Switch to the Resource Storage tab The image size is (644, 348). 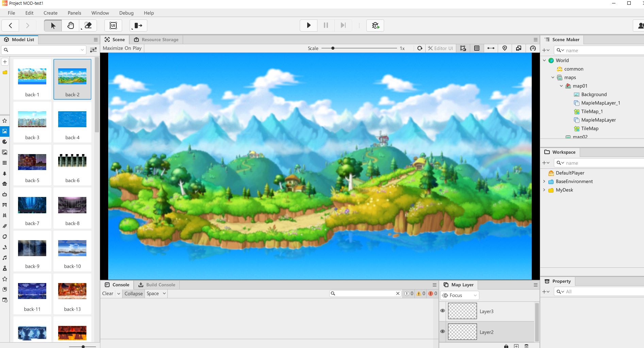156,39
